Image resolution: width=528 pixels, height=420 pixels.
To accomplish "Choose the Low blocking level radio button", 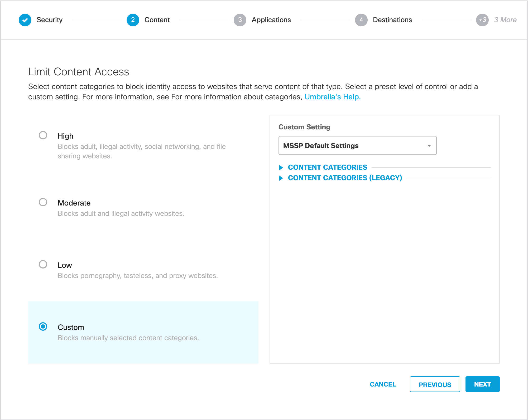I will coord(43,265).
